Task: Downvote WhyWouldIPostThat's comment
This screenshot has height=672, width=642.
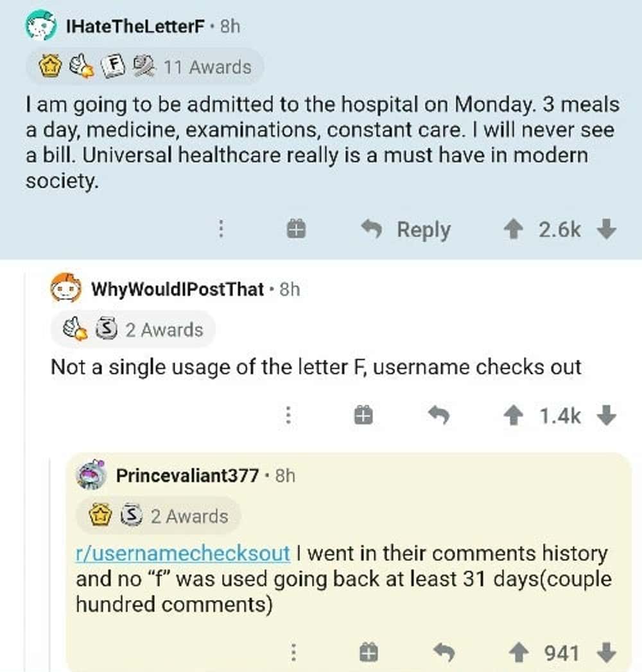Action: pyautogui.click(x=605, y=416)
